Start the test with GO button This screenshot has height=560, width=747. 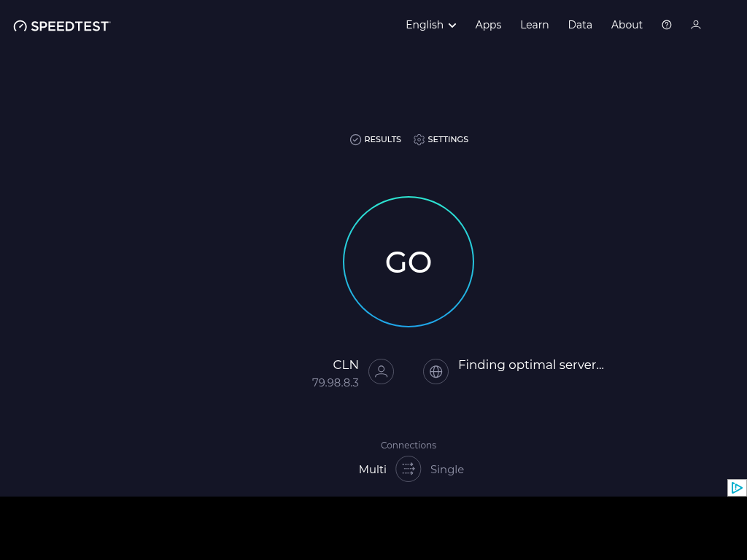pyautogui.click(x=409, y=262)
